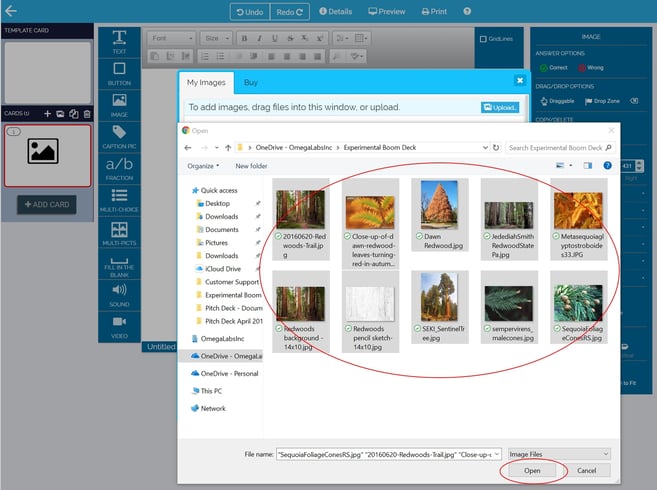Click the Redo button

tap(290, 12)
